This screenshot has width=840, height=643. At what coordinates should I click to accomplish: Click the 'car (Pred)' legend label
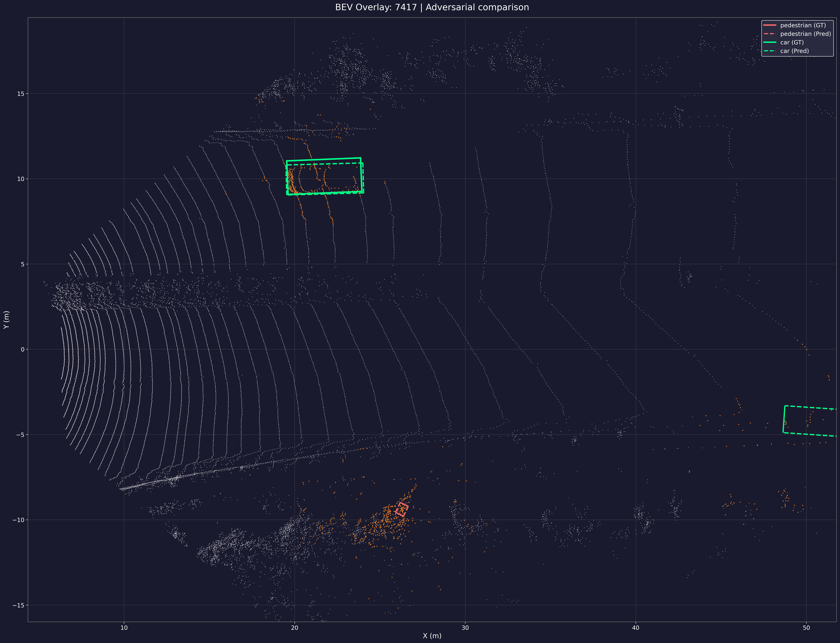point(794,51)
